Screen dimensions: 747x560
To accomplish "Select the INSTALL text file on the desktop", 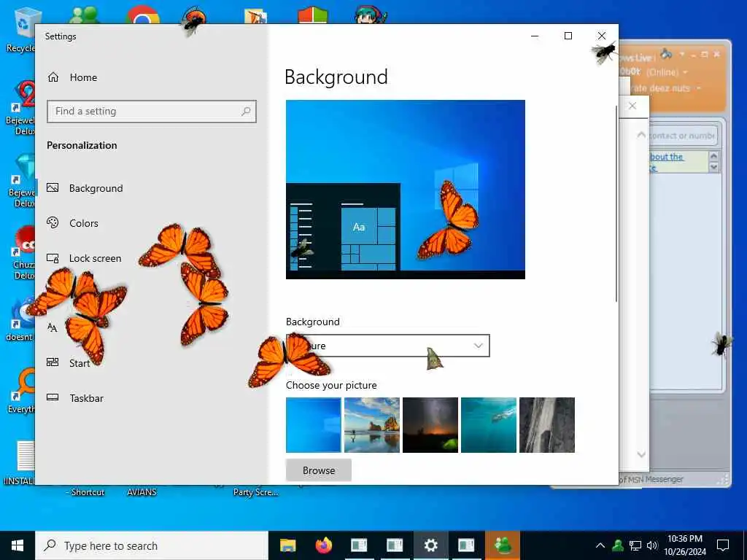I will click(20, 462).
